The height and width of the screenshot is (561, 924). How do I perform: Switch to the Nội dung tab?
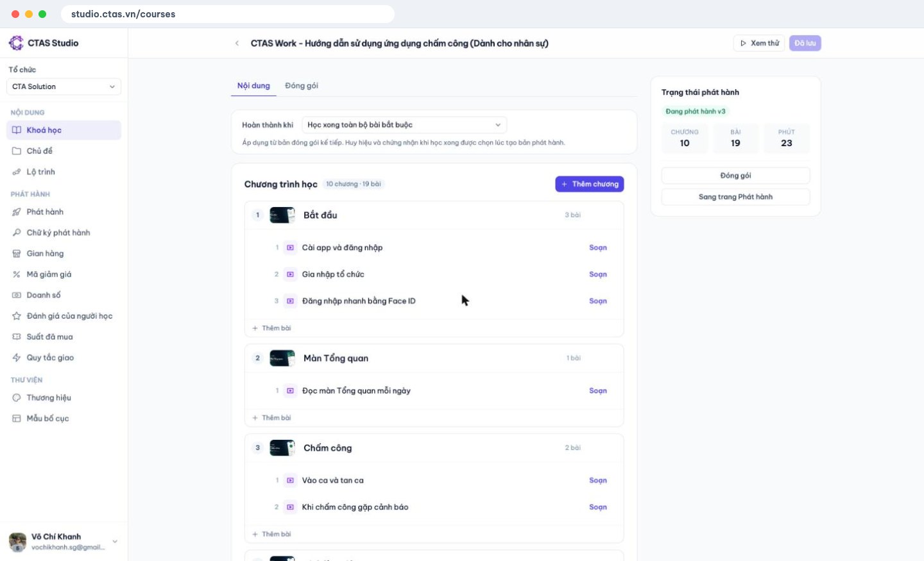tap(253, 86)
